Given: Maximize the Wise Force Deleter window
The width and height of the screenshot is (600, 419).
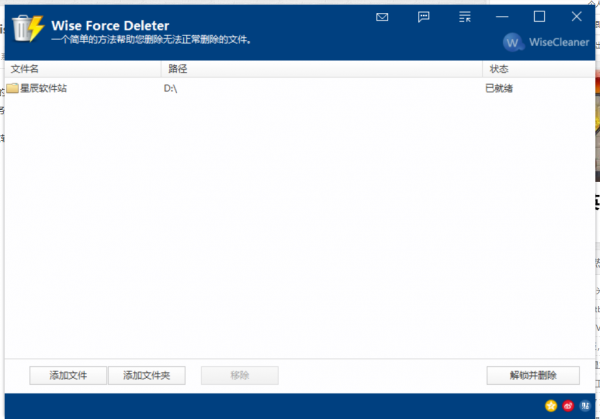Looking at the screenshot, I should click(x=539, y=16).
